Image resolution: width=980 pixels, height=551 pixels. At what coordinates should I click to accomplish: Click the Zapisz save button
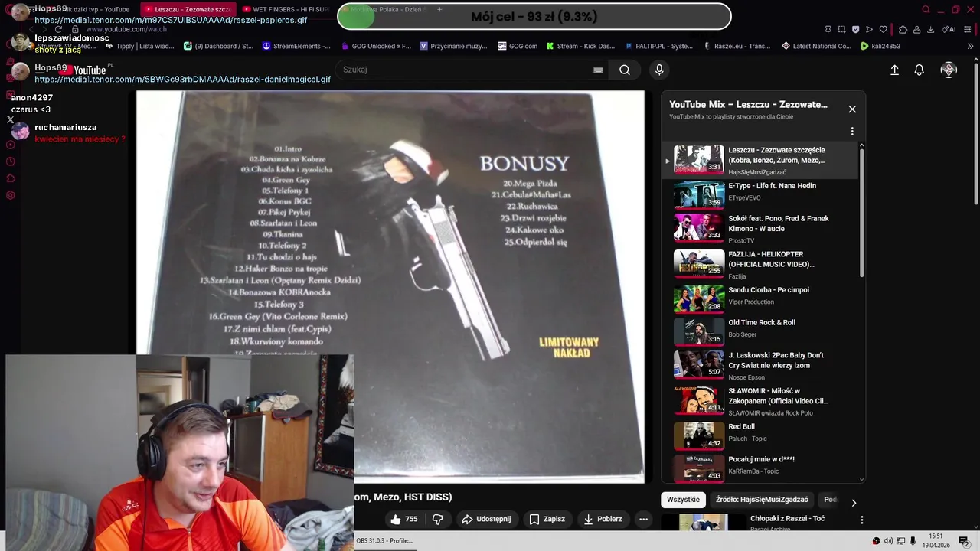click(547, 519)
